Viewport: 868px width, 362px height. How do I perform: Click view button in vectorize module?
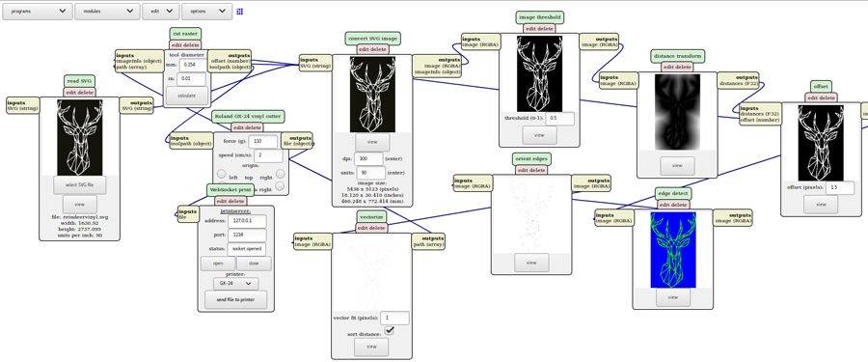(371, 347)
